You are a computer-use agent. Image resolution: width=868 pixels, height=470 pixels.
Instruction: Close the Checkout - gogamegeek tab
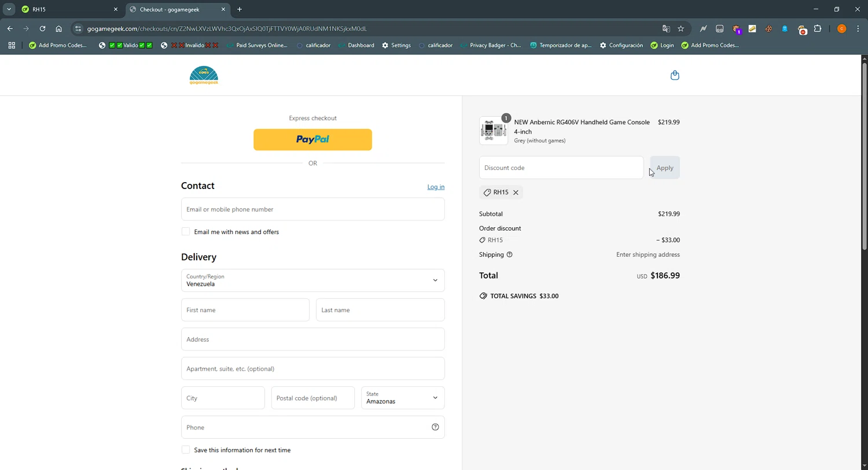pos(223,9)
